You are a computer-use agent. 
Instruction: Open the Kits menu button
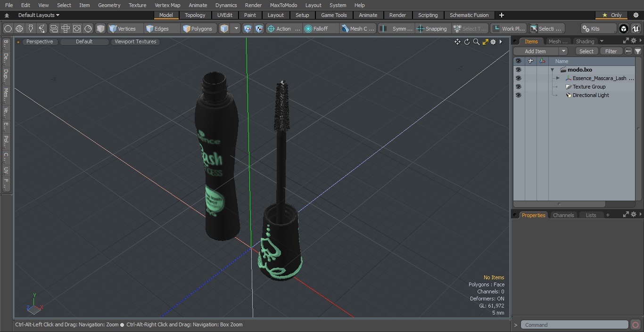598,29
